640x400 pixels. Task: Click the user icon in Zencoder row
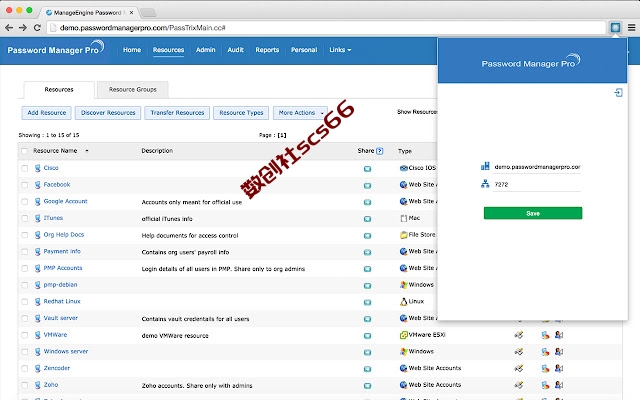(559, 368)
